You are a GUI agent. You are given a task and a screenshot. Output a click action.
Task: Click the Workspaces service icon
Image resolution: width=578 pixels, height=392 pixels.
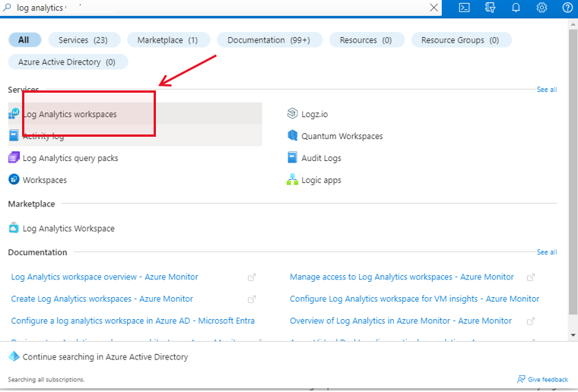coord(14,179)
